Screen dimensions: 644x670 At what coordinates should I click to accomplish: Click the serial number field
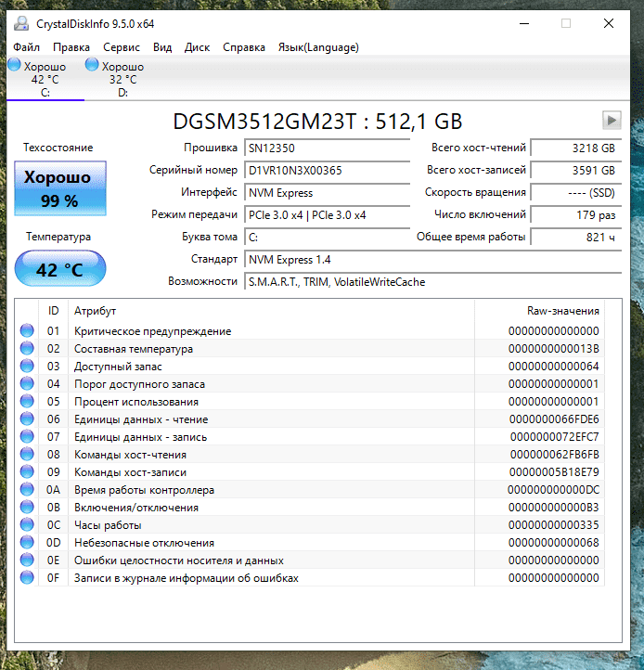click(327, 171)
